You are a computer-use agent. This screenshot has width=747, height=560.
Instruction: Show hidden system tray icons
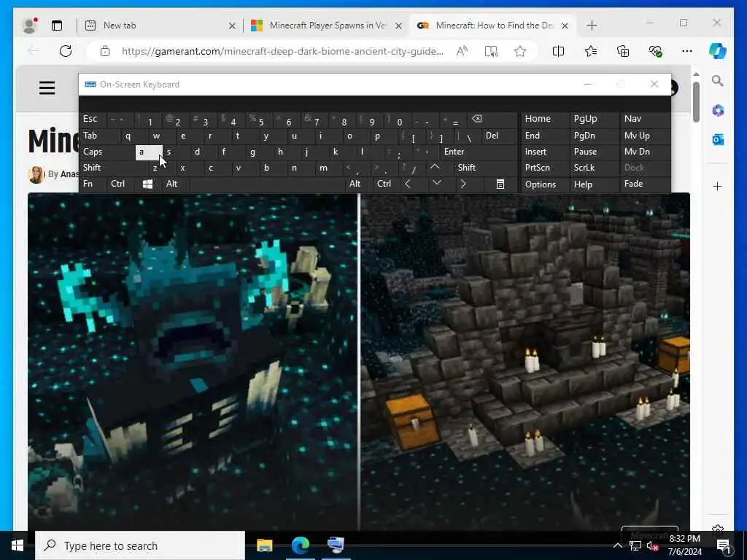click(x=617, y=545)
